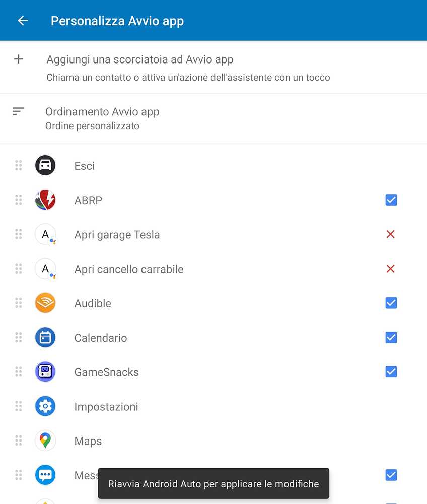Delete Apri cancello carrabile shortcut

pos(390,269)
